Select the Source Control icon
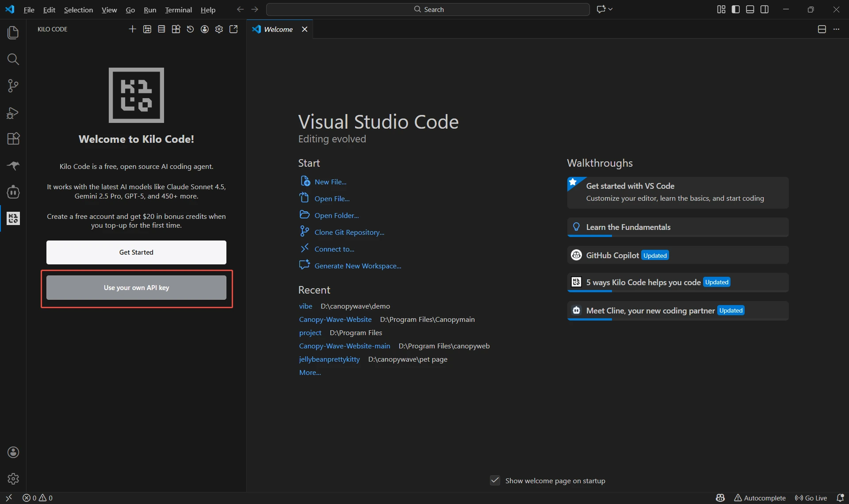849x504 pixels. point(13,86)
